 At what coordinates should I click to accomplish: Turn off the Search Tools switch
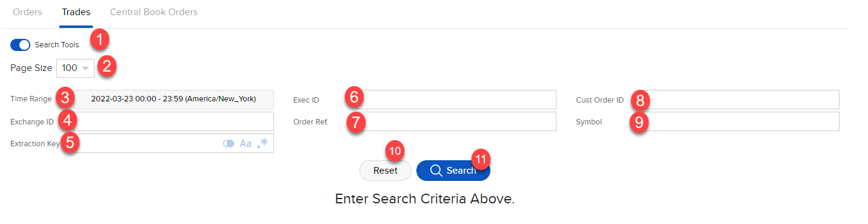pyautogui.click(x=20, y=45)
